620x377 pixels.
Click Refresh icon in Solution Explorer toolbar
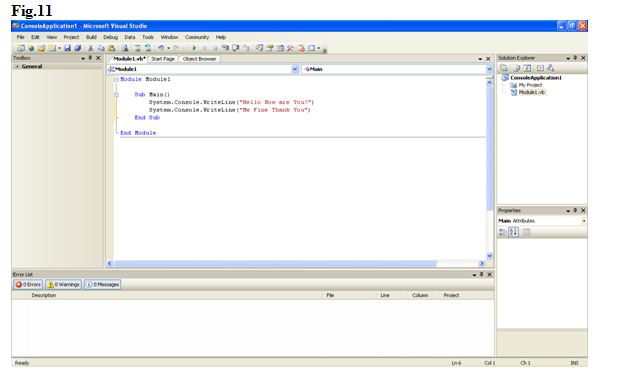(x=527, y=68)
